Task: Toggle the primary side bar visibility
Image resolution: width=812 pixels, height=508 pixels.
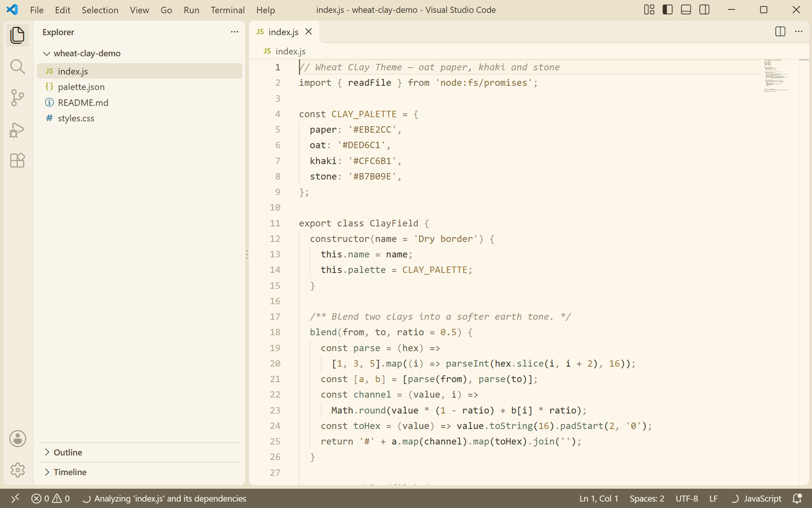Action: [668, 10]
